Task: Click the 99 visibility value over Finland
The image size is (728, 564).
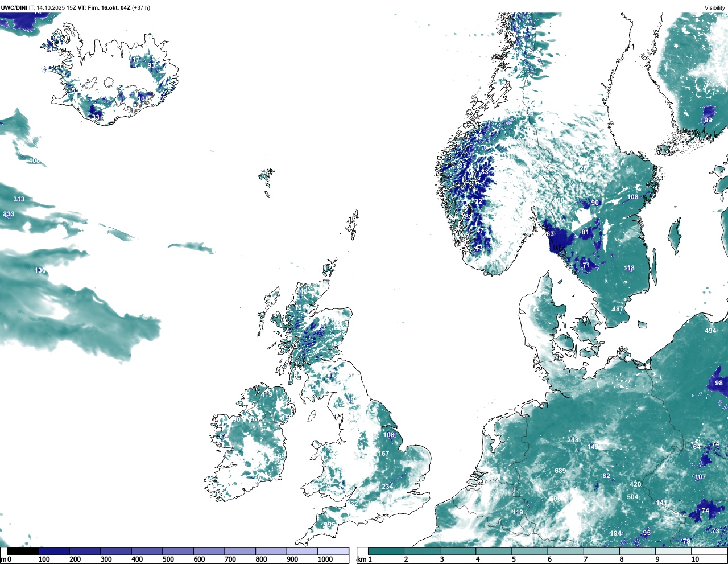Action: [708, 120]
